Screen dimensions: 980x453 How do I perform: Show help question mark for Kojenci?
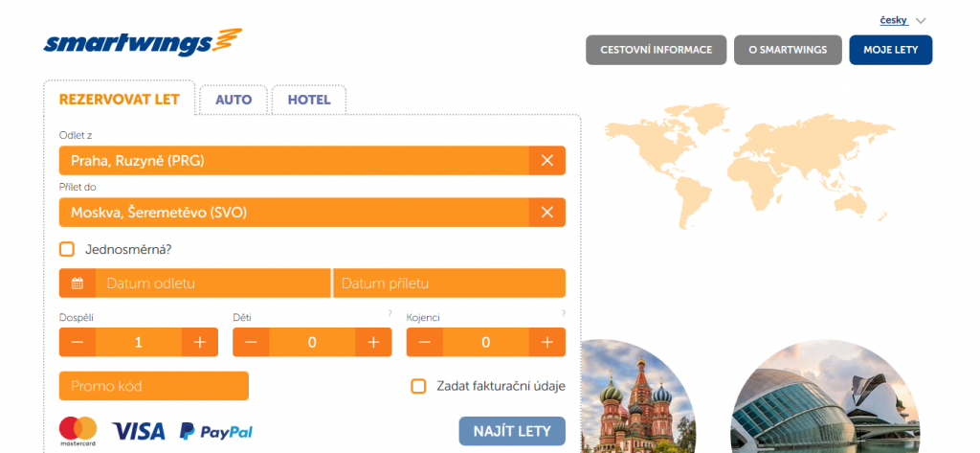point(563,313)
